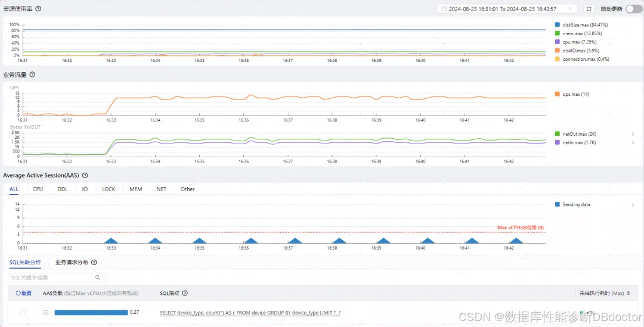Check the checkbox on the SQL row

pos(23,313)
